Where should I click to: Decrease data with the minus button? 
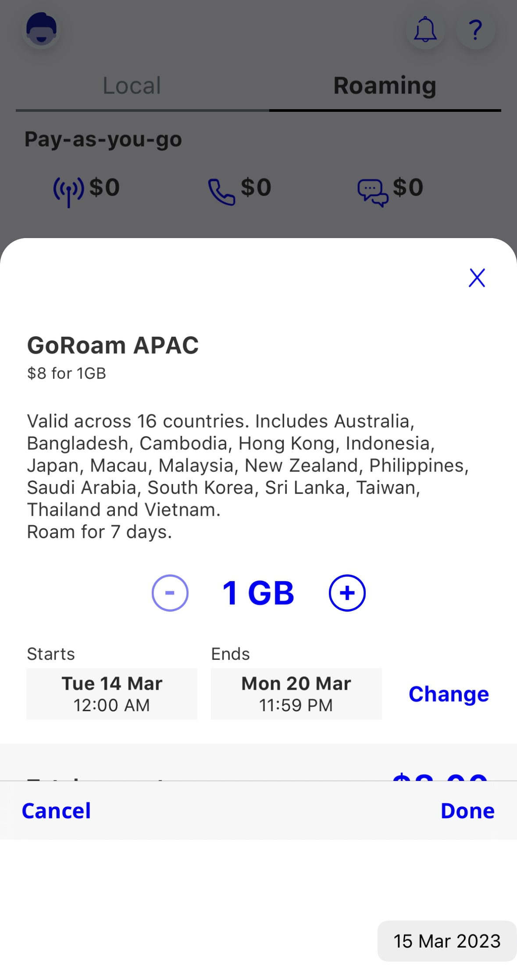pos(170,593)
